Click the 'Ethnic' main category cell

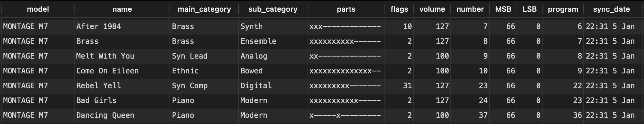click(x=185, y=71)
